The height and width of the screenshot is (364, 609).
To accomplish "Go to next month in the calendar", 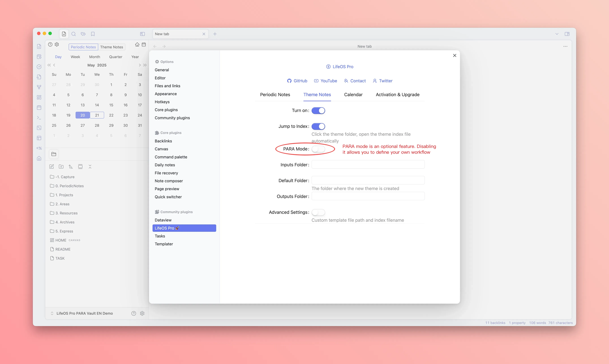I will (x=140, y=65).
